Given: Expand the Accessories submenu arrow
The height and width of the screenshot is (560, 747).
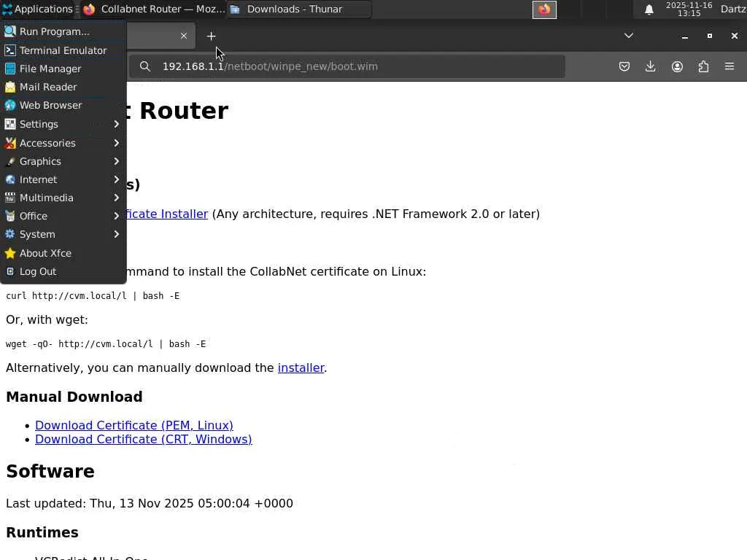Looking at the screenshot, I should pyautogui.click(x=116, y=143).
